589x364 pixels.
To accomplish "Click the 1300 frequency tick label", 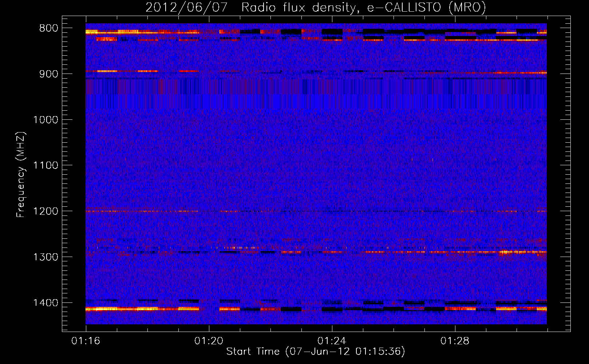I will click(46, 257).
